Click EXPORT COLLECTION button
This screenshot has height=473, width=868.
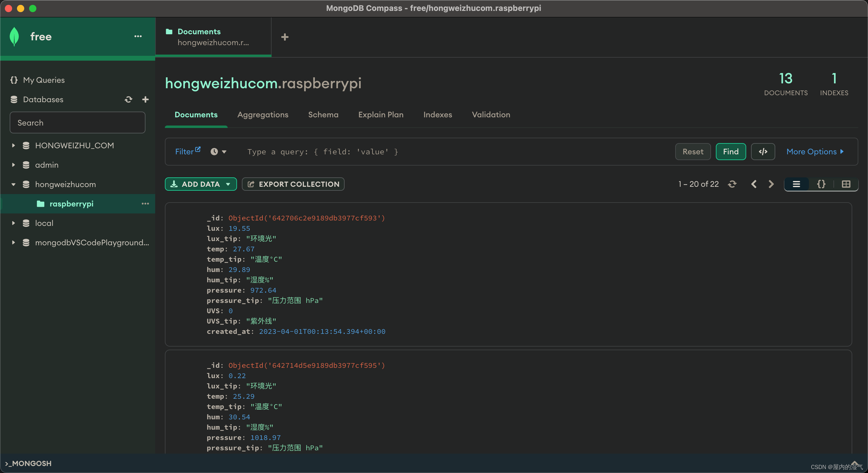(293, 184)
